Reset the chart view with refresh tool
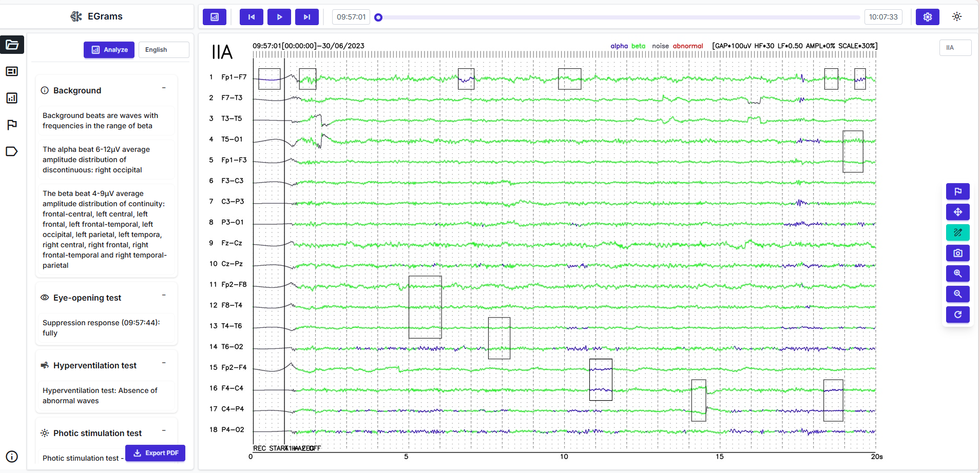The width and height of the screenshot is (980, 473). [x=957, y=315]
